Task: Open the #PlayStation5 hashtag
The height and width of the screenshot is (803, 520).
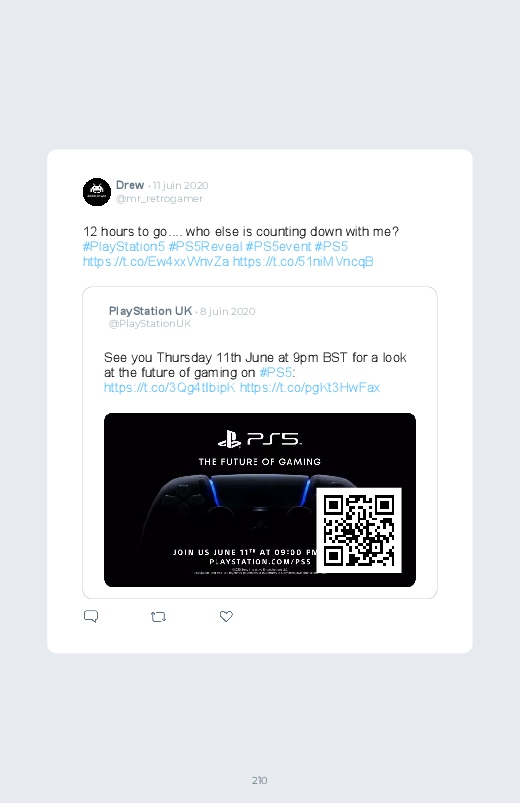Action: coord(124,246)
